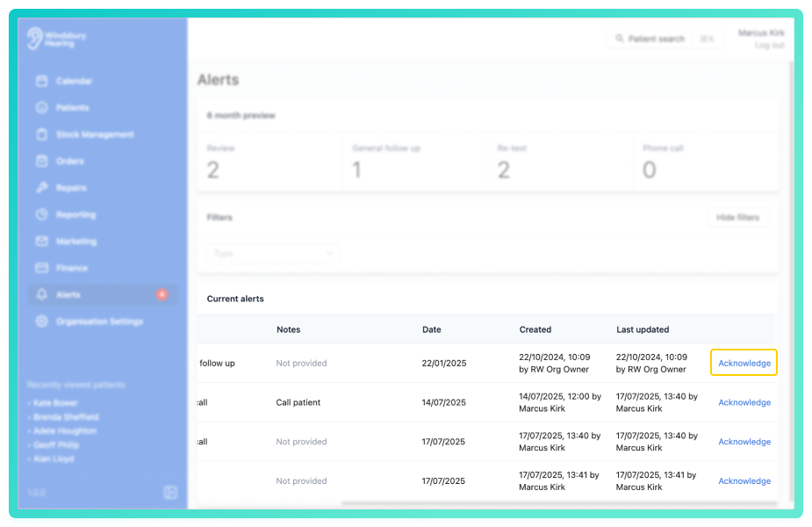812x527 pixels.
Task: Collapse the sidebar using bottom panel icon
Action: (170, 492)
